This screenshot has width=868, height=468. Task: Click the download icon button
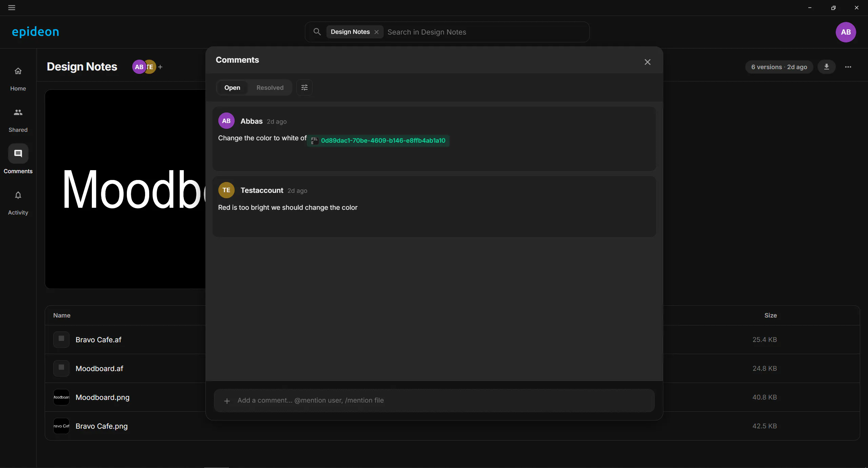click(x=827, y=67)
